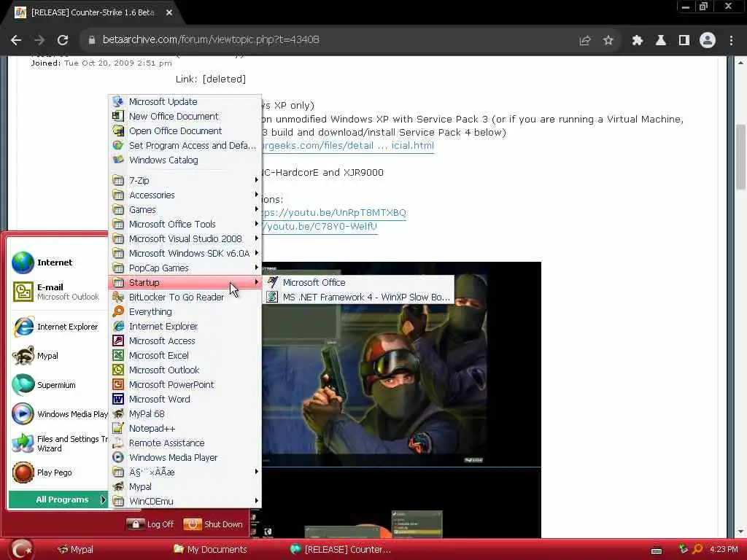Screen dimensions: 747x560
Task: Open the browser profile avatar
Action: (708, 41)
